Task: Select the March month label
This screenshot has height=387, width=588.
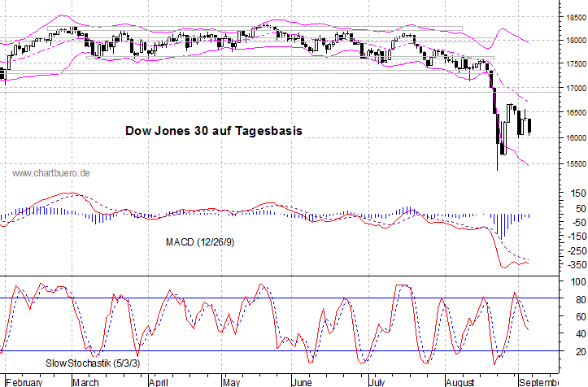Action: pyautogui.click(x=86, y=382)
